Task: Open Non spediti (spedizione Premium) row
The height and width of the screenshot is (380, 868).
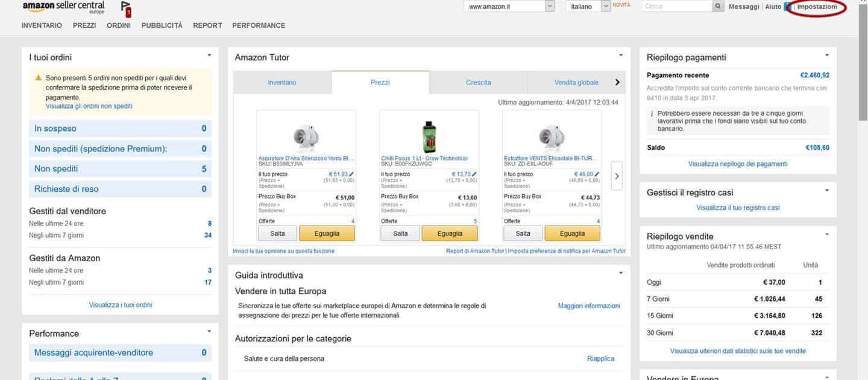Action: coord(121,148)
